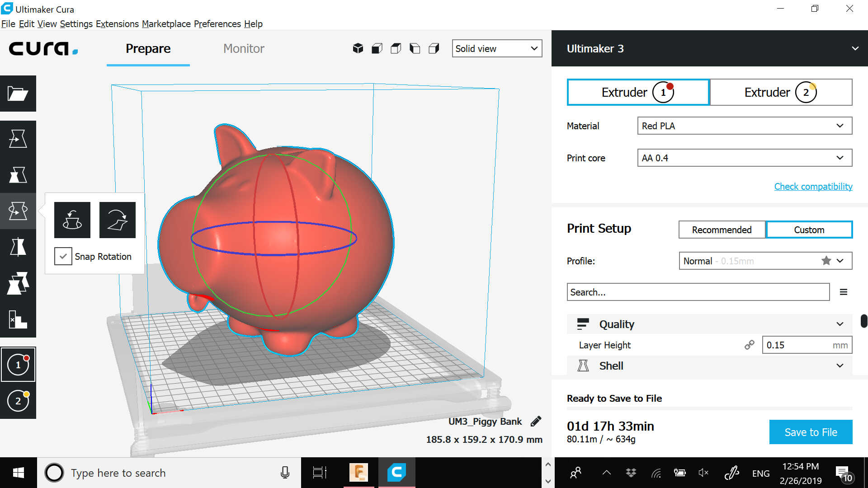Screen dimensions: 868x488
Task: Open the Solid view dropdown
Action: pyautogui.click(x=497, y=48)
